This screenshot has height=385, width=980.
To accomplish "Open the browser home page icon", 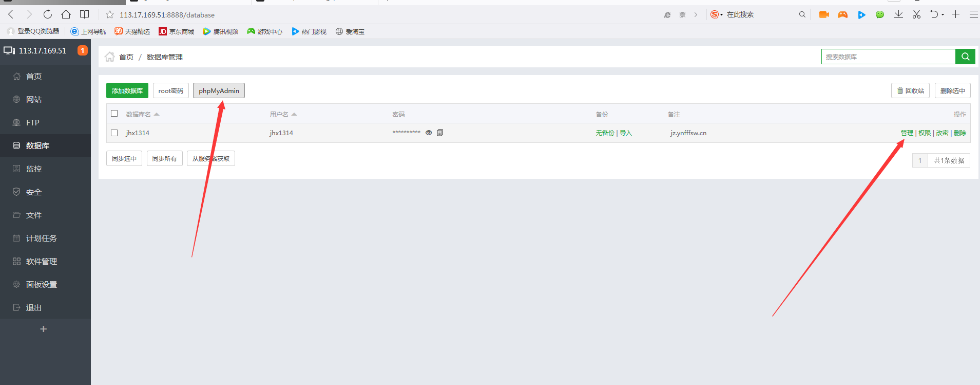I will [x=66, y=14].
